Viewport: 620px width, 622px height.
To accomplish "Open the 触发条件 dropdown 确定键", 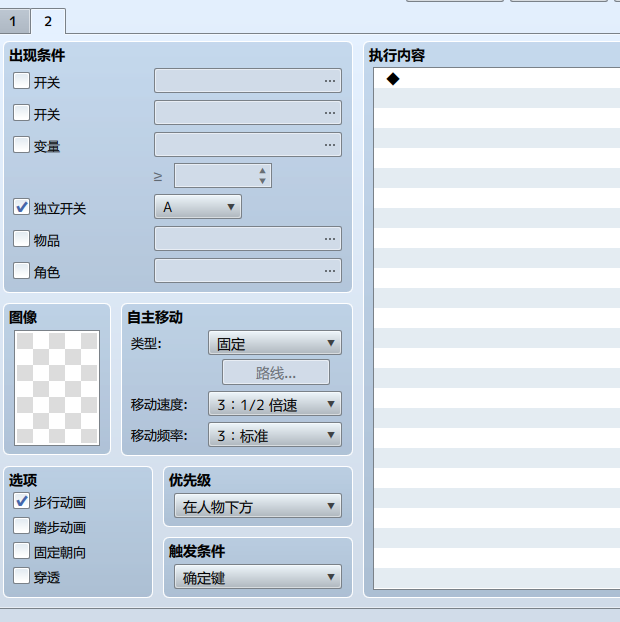I will click(258, 577).
